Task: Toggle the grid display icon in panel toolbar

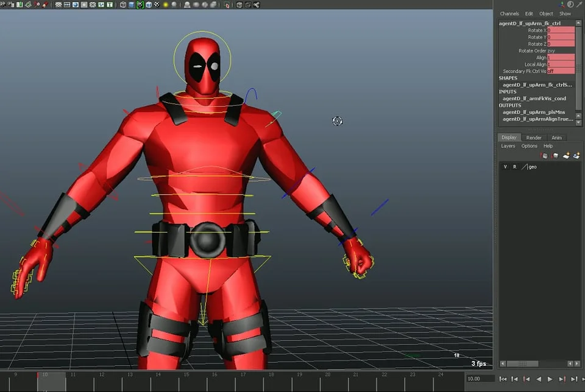Action: (x=58, y=5)
